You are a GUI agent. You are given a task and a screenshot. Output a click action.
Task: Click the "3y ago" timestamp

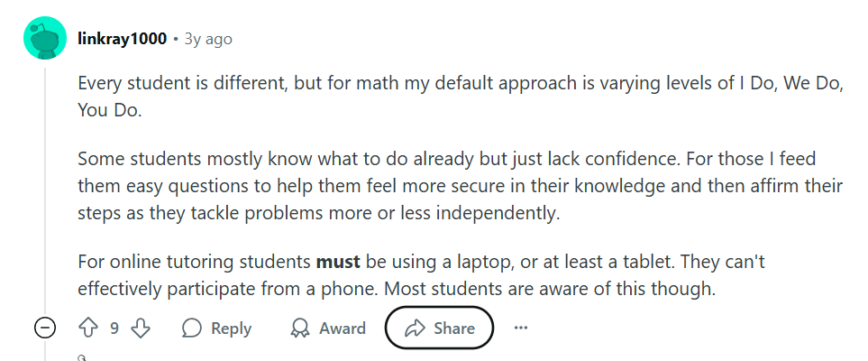click(x=208, y=39)
